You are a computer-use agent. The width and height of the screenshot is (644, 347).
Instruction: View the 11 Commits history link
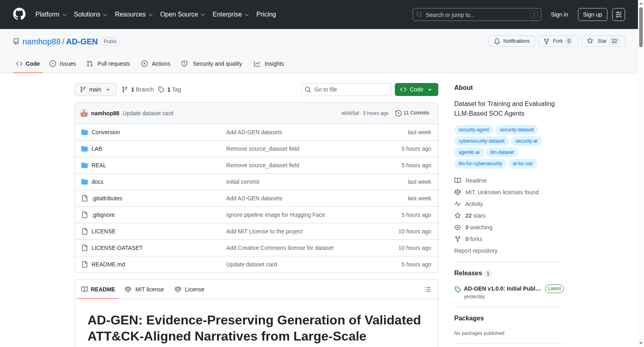[412, 113]
